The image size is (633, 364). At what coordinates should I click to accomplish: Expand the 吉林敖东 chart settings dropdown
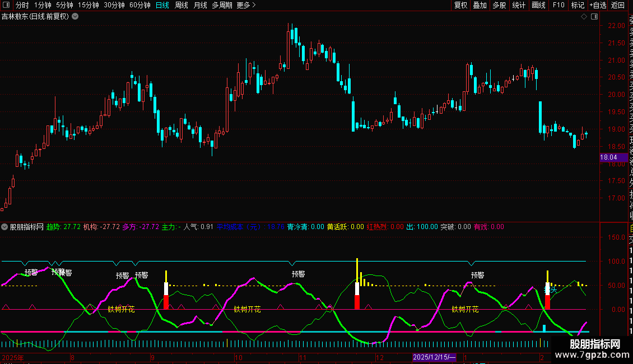click(x=75, y=16)
